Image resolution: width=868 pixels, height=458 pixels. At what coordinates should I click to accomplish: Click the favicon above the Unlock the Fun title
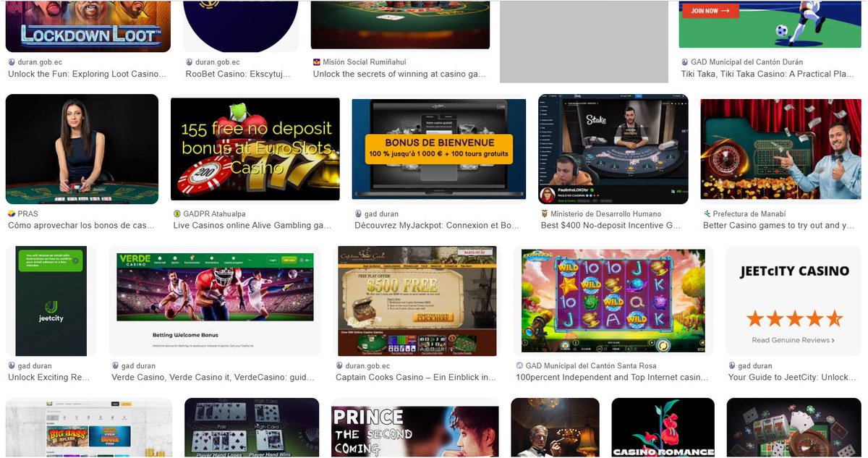[x=12, y=62]
